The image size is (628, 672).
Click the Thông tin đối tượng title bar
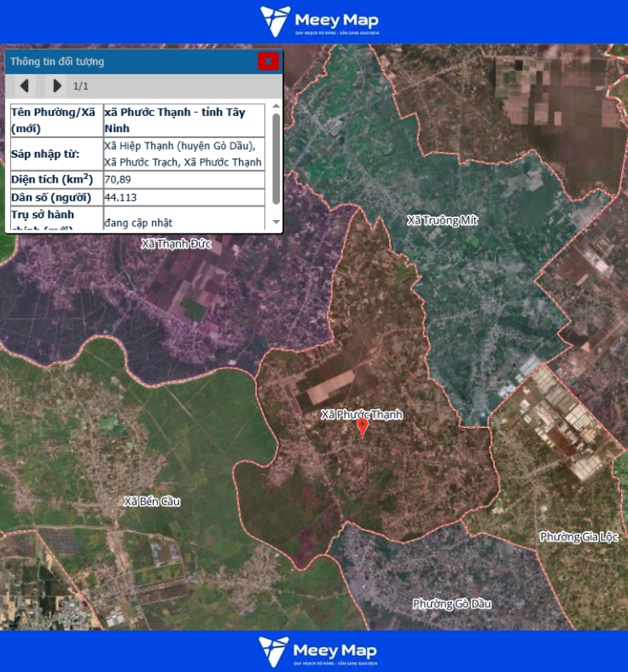[128, 61]
